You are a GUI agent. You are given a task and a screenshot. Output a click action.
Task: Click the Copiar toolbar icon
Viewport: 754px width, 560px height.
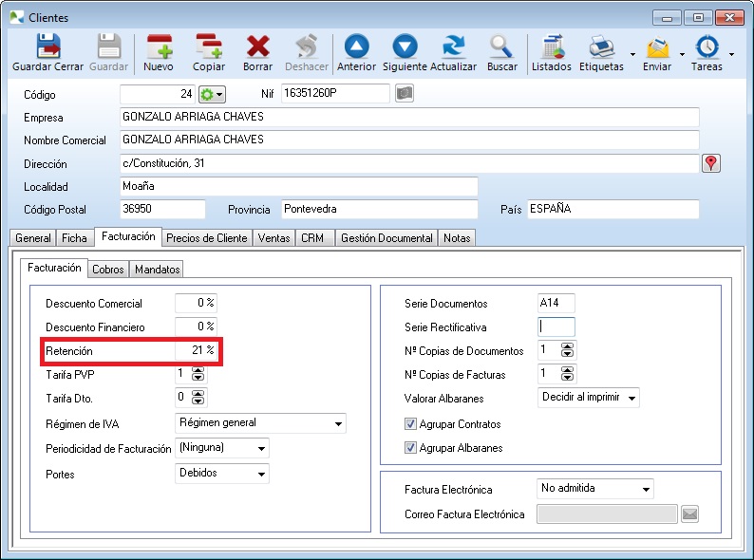[x=208, y=53]
